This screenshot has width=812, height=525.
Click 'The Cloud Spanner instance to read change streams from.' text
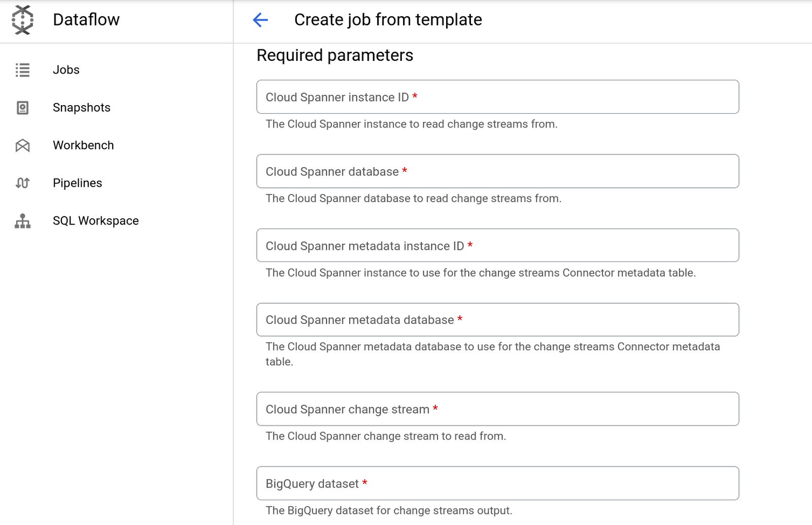[x=412, y=124]
